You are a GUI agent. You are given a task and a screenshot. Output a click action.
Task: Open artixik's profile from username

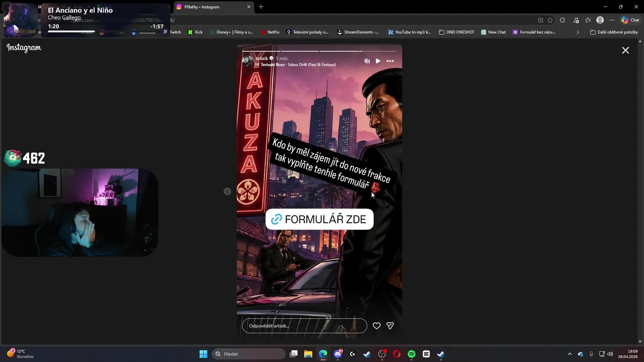tap(262, 58)
